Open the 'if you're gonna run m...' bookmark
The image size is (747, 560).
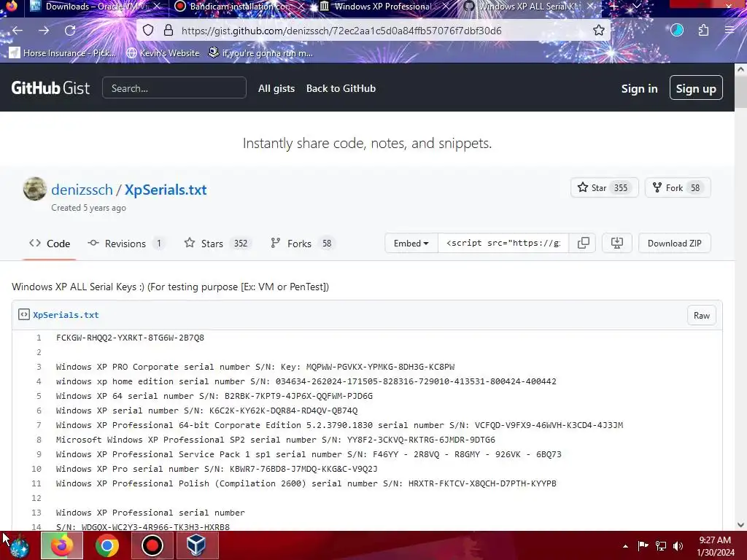coord(260,52)
